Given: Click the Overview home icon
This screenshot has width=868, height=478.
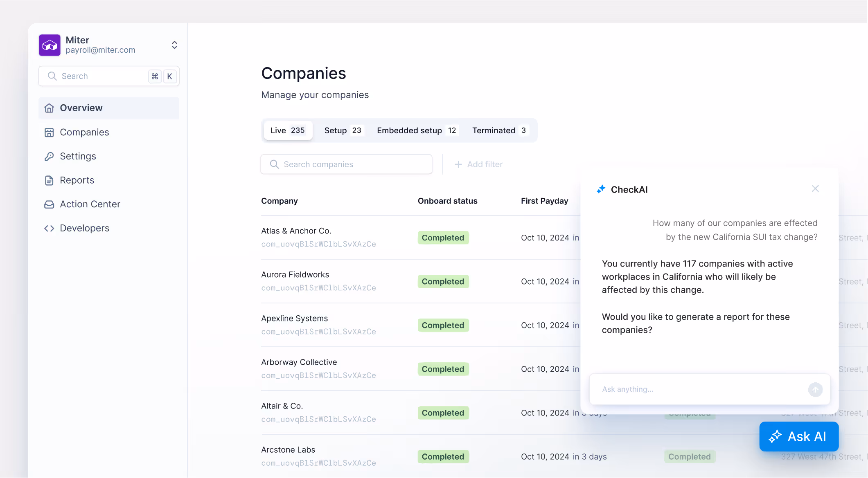Looking at the screenshot, I should pyautogui.click(x=49, y=108).
